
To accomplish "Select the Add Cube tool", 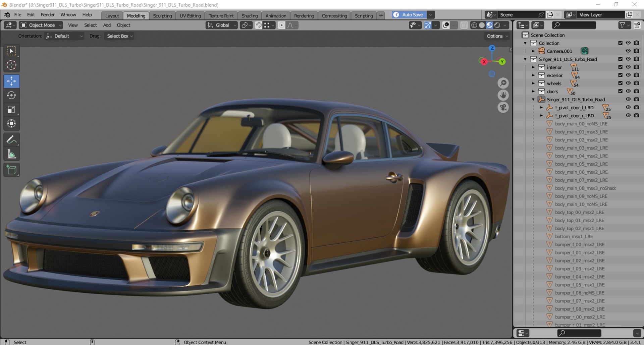I will point(11,170).
